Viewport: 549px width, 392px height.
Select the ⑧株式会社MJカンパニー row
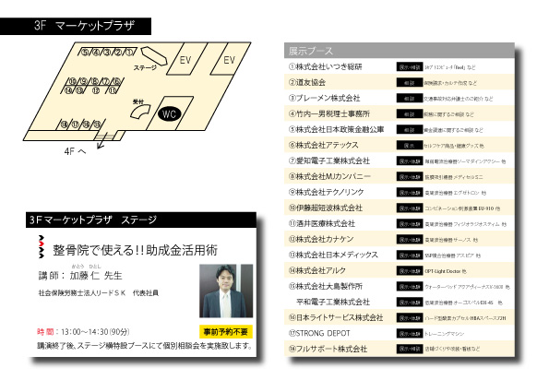[x=400, y=176]
